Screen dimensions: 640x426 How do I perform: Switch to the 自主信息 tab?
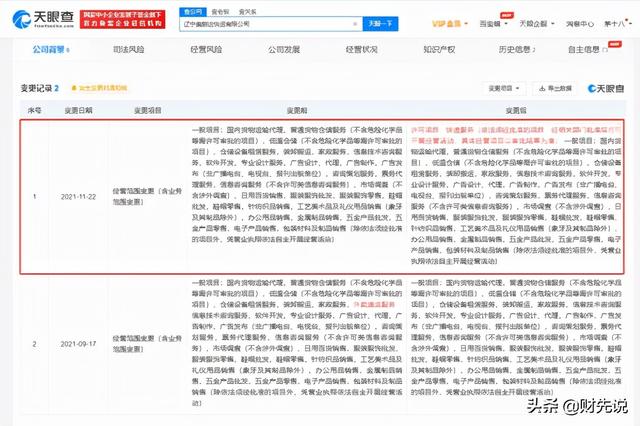tap(588, 49)
